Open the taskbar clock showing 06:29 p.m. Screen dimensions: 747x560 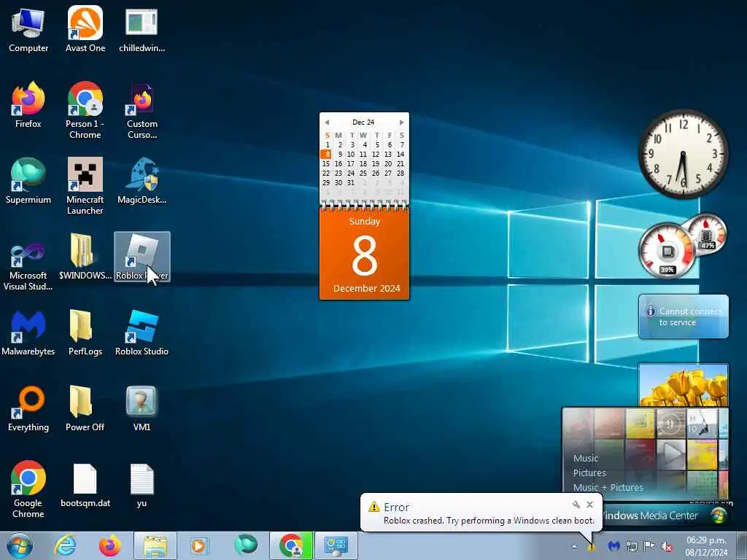pyautogui.click(x=706, y=546)
